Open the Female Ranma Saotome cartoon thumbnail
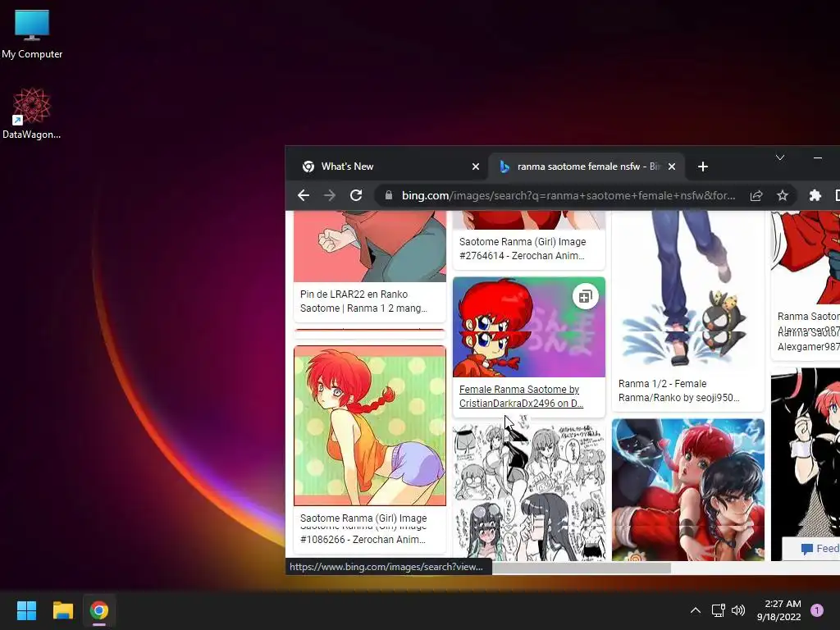Screen dimensions: 840x630 coord(529,327)
